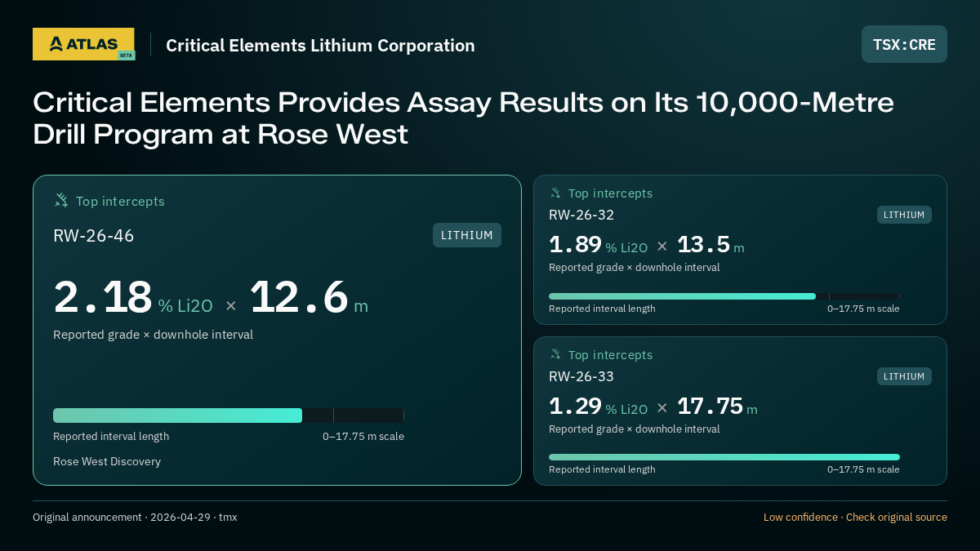Click the drill icon in RW-26-33 card
Viewport: 980px width, 551px height.
[555, 354]
